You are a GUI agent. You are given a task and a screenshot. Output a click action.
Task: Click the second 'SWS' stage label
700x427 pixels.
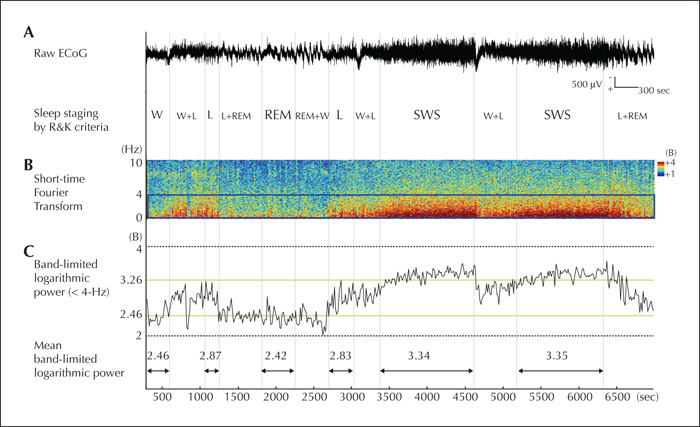[x=557, y=115]
